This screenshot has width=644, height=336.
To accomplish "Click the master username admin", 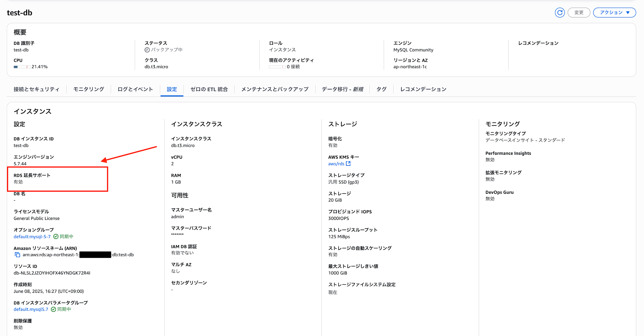I will click(x=177, y=217).
